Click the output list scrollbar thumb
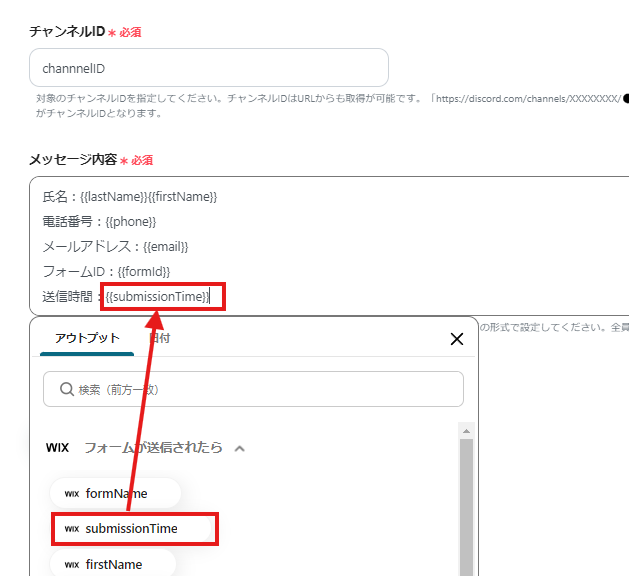Viewport: 629px width, 576px height. [x=466, y=507]
